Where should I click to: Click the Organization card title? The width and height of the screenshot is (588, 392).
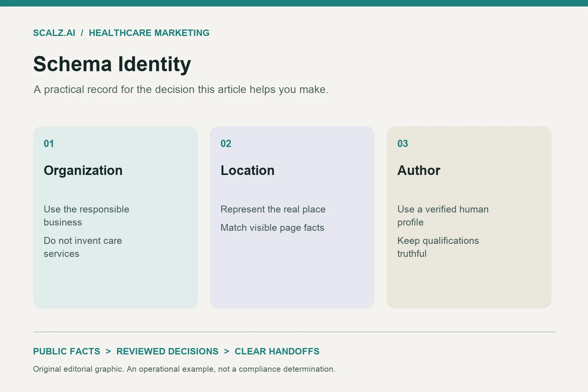point(83,170)
